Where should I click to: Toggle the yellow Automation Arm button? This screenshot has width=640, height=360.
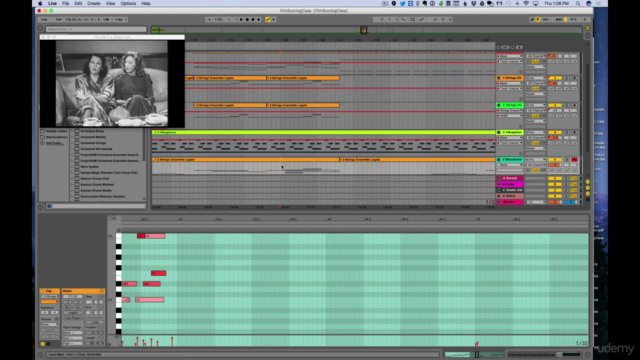tap(268, 20)
